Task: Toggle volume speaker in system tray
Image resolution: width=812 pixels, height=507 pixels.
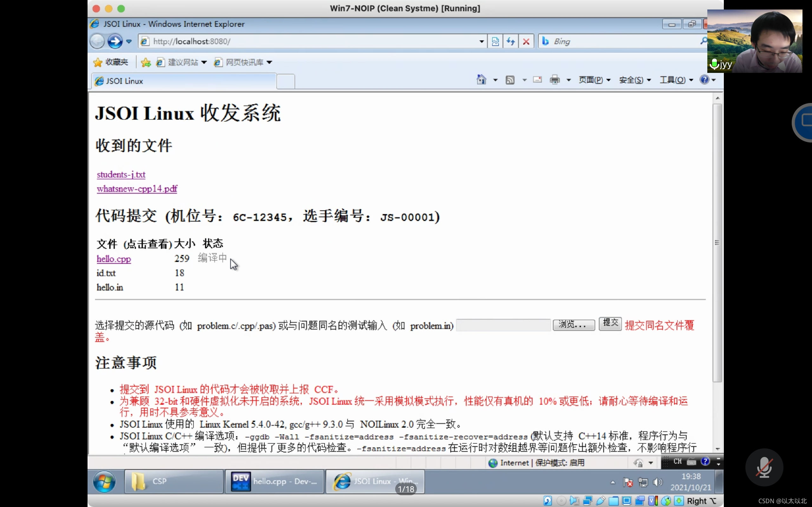Action: pyautogui.click(x=658, y=482)
